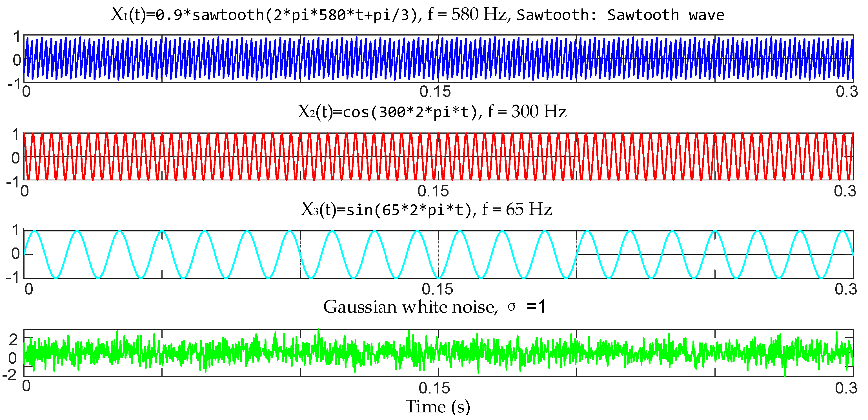Click the X3(t) sine 65 Hz title
The height and width of the screenshot is (420, 868).
click(426, 210)
